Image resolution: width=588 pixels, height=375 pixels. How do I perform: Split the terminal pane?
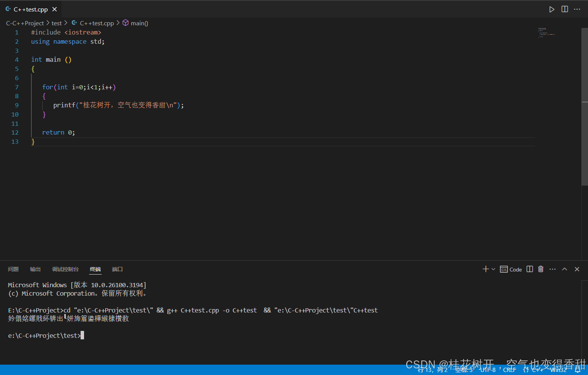click(530, 269)
